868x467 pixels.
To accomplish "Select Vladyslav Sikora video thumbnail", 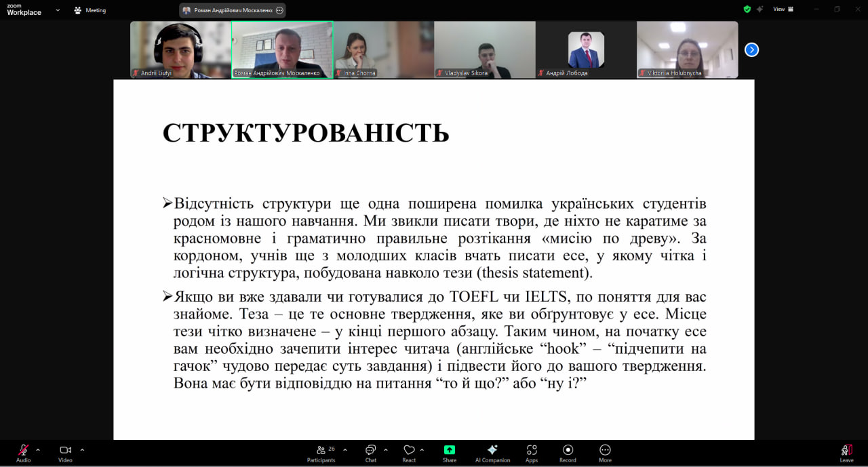I will (484, 49).
